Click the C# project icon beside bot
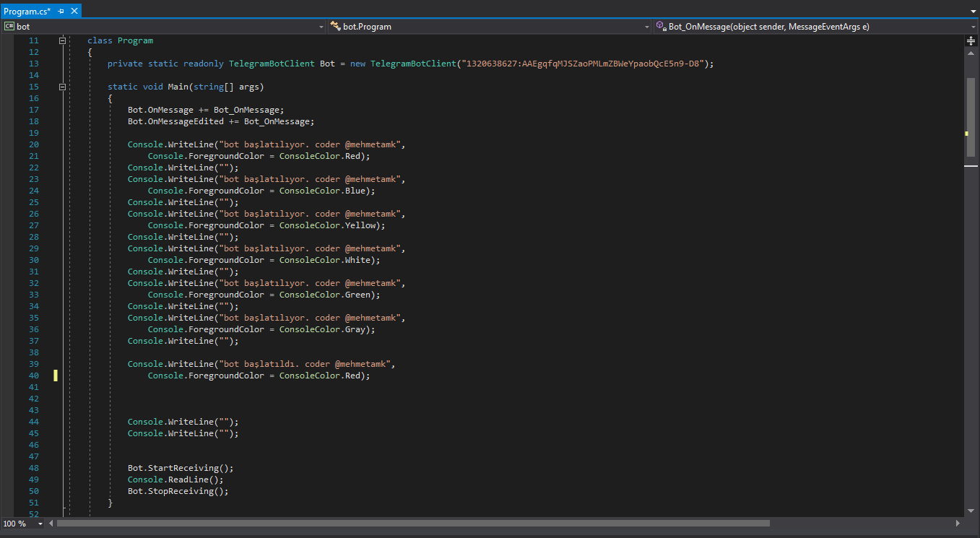This screenshot has width=980, height=538. 9,27
